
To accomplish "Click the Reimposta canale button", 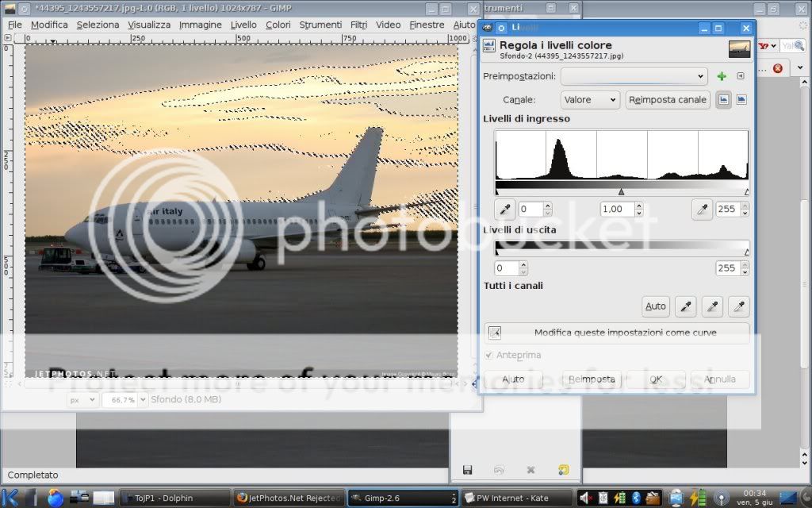I will point(668,99).
